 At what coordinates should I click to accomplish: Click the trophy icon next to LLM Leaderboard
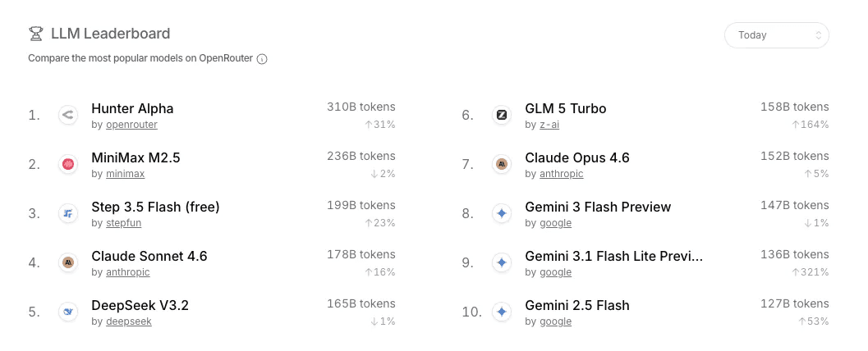point(35,34)
